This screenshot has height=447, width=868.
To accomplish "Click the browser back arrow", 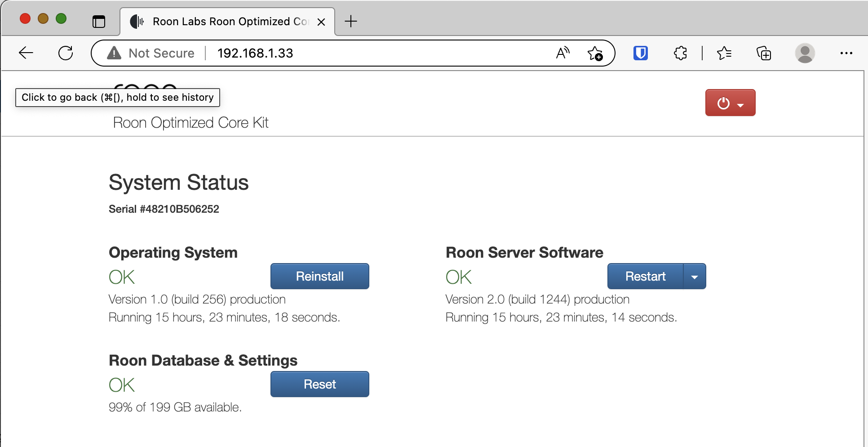I will tap(26, 53).
